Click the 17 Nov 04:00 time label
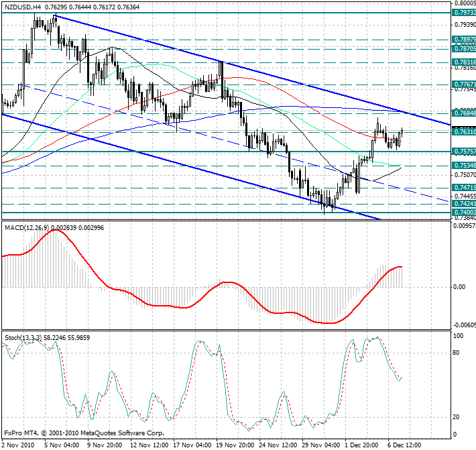This screenshot has width=476, height=450. pyautogui.click(x=192, y=445)
